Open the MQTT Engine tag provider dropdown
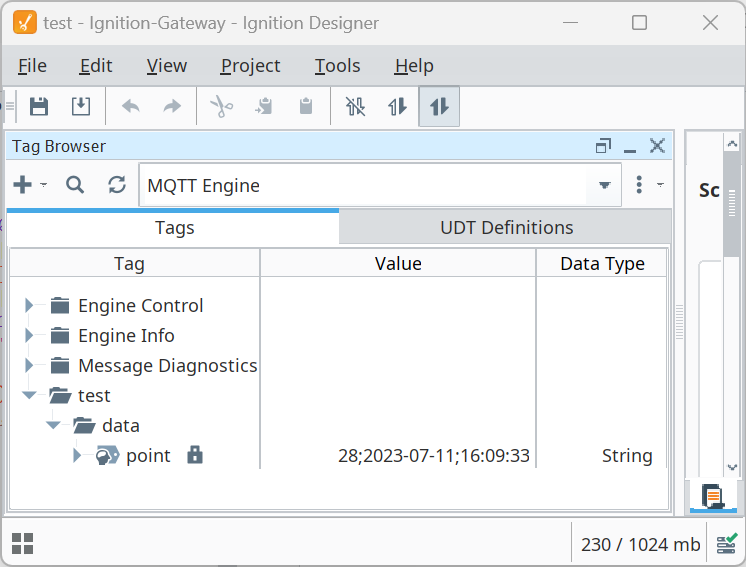The image size is (746, 567). (x=604, y=185)
